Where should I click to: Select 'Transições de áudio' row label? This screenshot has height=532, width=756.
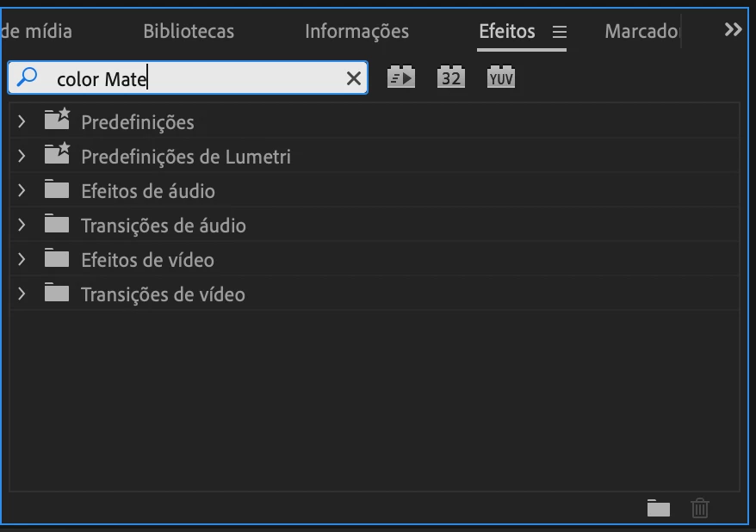(163, 226)
